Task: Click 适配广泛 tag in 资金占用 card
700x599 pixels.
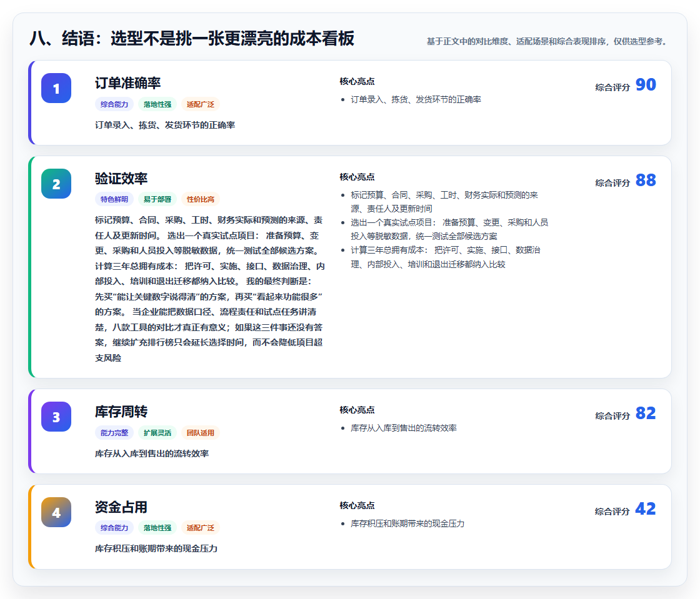Action: point(201,528)
